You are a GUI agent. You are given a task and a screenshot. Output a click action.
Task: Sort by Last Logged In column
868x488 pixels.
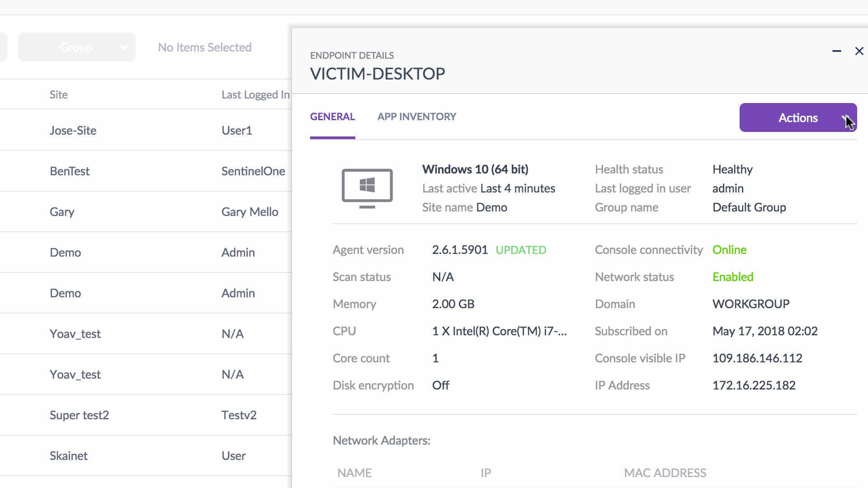(x=255, y=94)
